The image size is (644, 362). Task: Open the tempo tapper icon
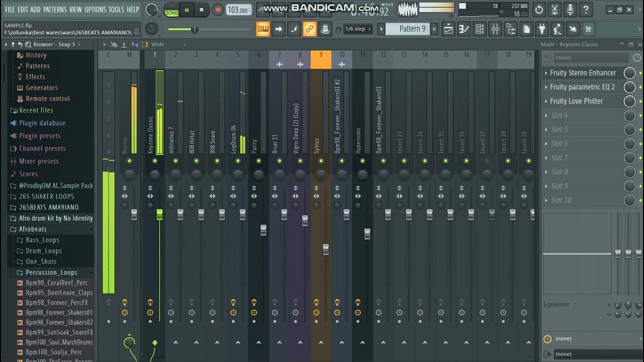click(x=557, y=29)
